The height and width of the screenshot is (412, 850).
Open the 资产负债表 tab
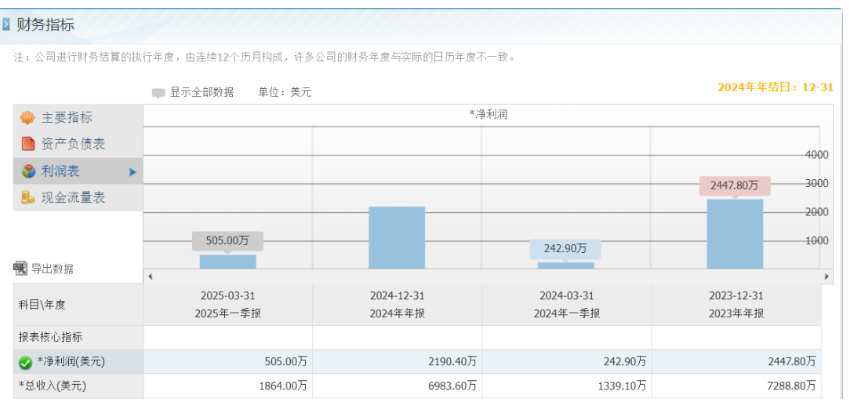(x=78, y=144)
